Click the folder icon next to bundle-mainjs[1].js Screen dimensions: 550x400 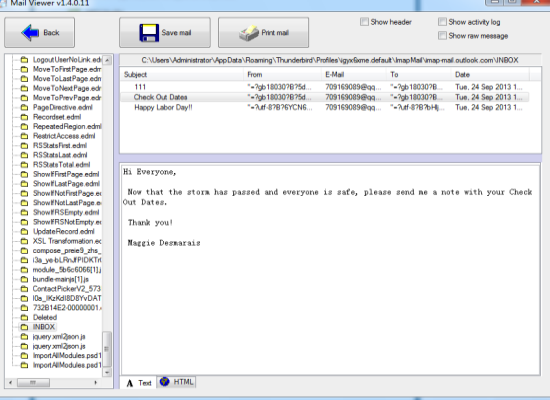coord(24,279)
